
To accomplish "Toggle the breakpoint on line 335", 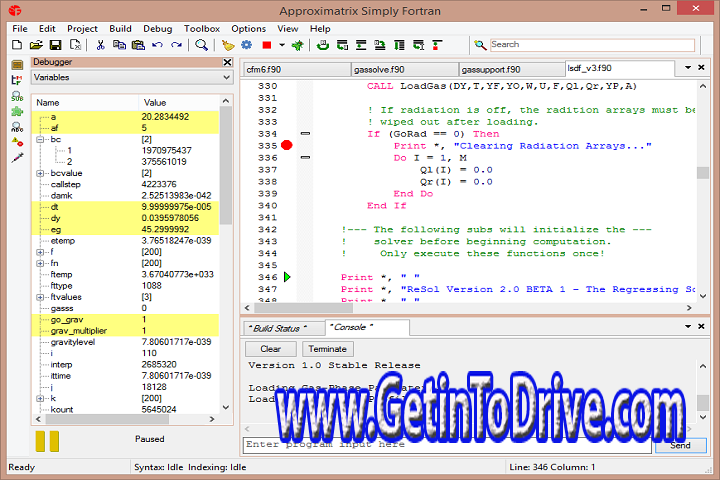I will (287, 145).
